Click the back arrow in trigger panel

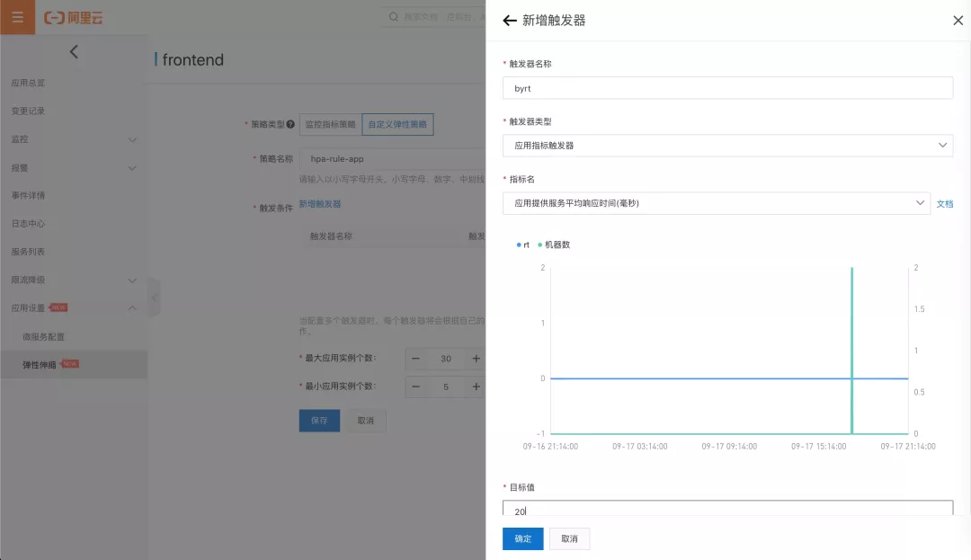(x=510, y=21)
